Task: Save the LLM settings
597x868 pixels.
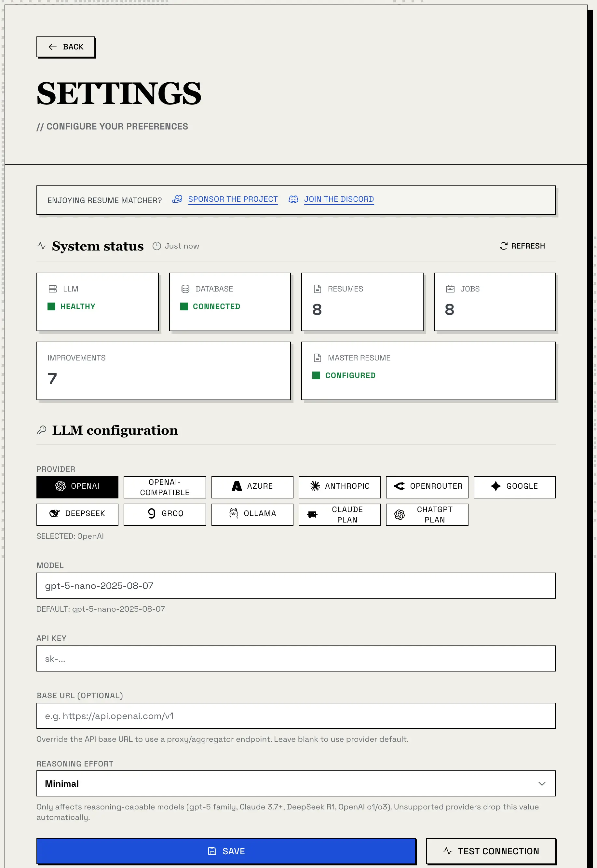Action: (226, 851)
